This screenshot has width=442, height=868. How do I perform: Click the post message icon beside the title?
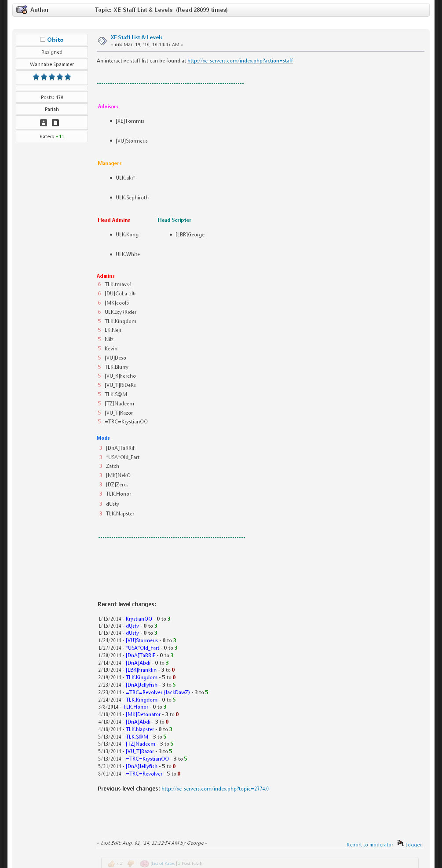click(102, 41)
